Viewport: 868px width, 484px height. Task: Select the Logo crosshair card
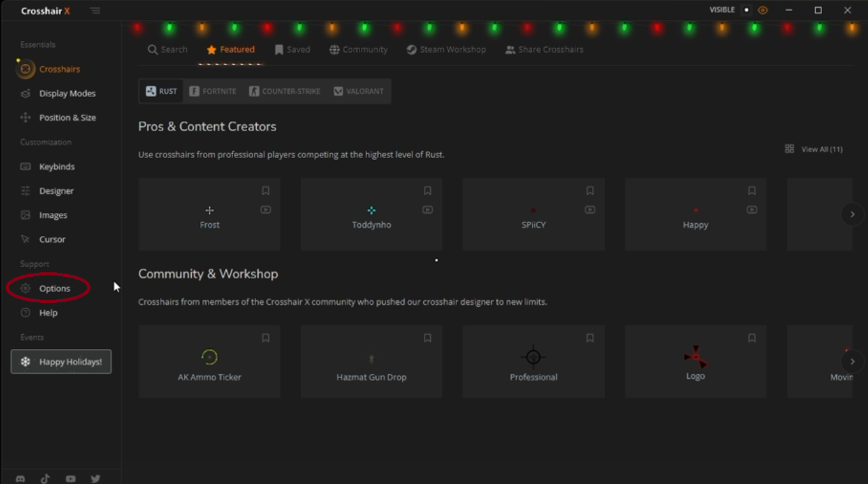pos(695,362)
